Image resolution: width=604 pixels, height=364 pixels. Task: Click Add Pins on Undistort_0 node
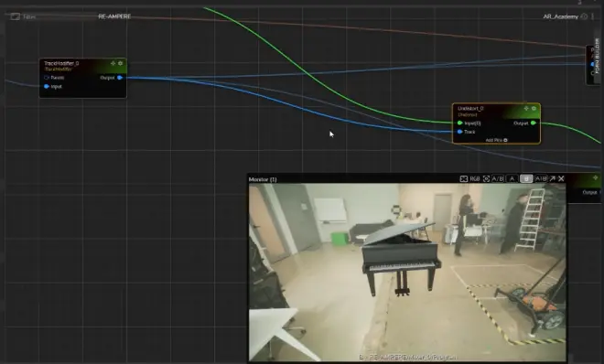[x=496, y=140]
